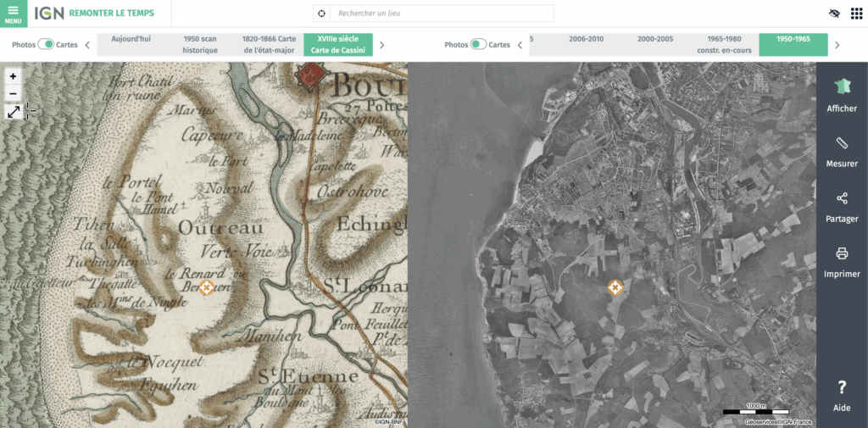
Task: Toggle the crossed-eye visibility icon
Action: (x=834, y=14)
